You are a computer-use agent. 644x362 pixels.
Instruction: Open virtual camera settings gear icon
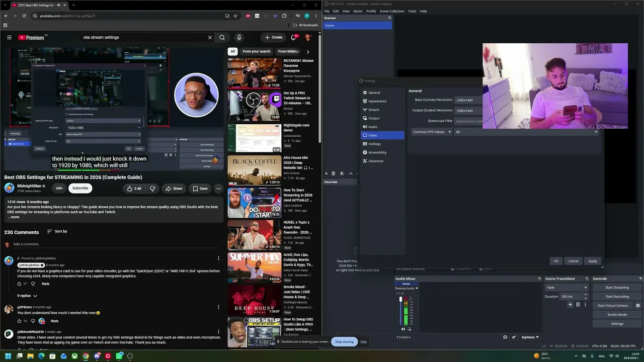tap(638, 305)
